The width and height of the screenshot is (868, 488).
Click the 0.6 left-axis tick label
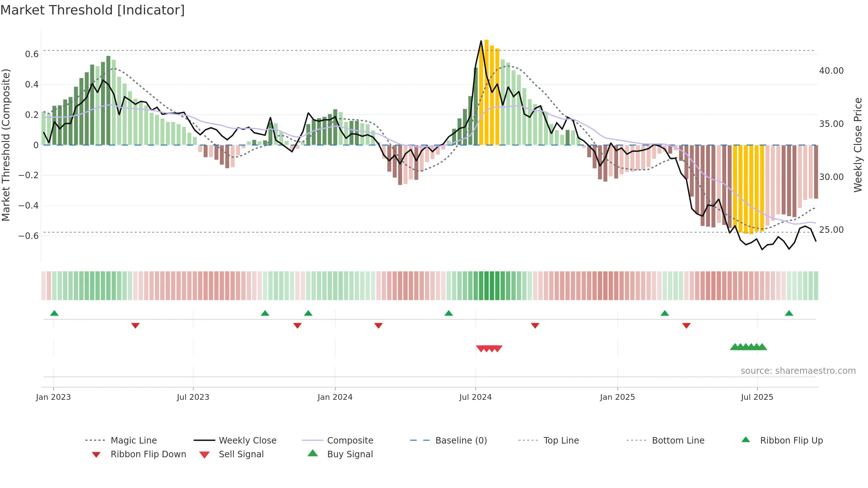pyautogui.click(x=31, y=54)
